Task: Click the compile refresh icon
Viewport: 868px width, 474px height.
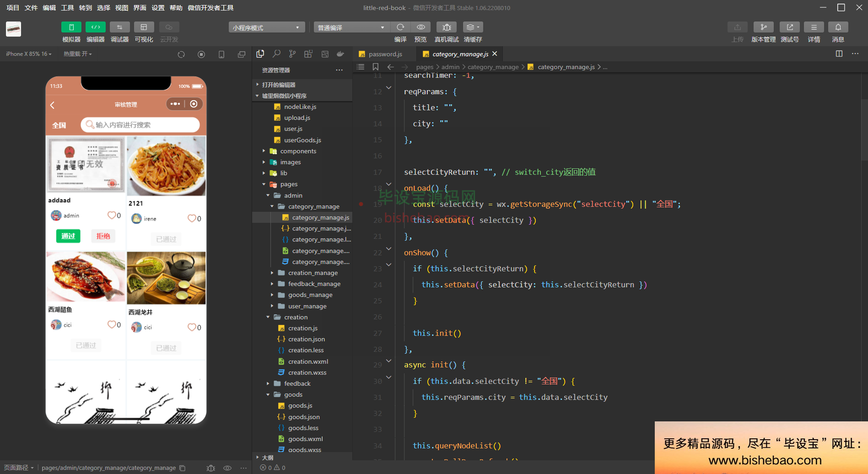Action: pos(400,27)
